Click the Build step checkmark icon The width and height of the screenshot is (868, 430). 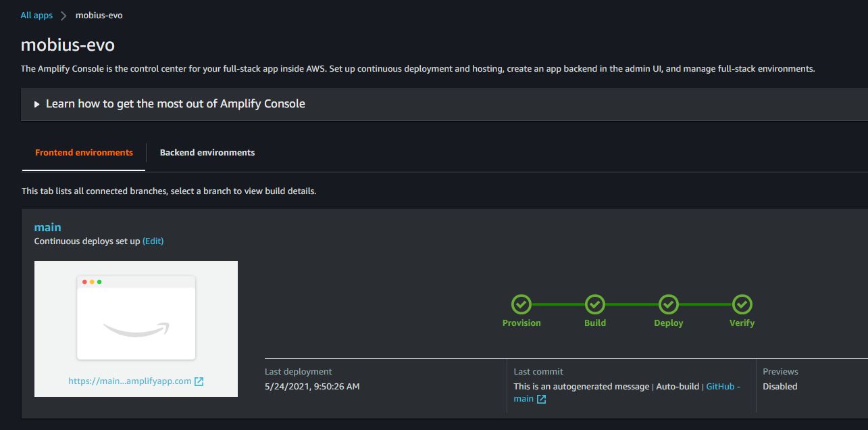coord(595,304)
